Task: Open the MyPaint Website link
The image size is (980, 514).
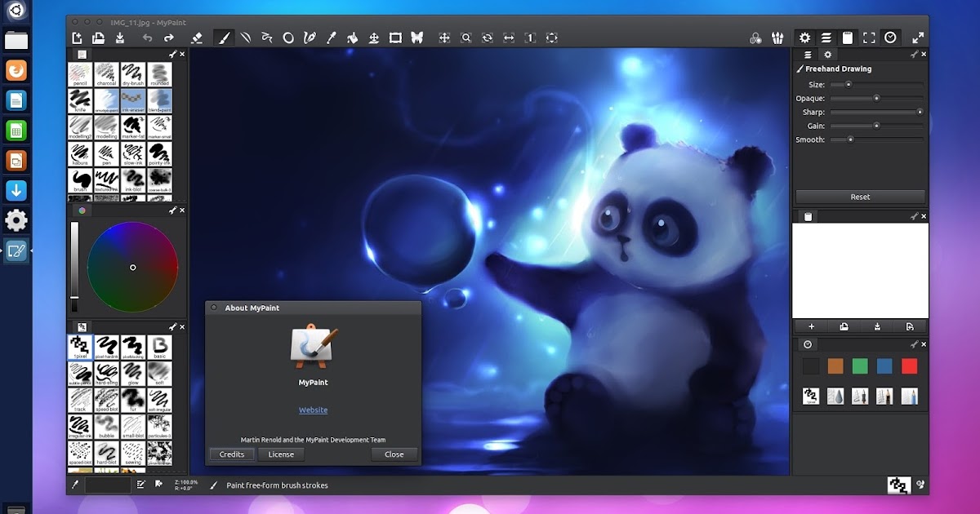Action: pyautogui.click(x=313, y=410)
